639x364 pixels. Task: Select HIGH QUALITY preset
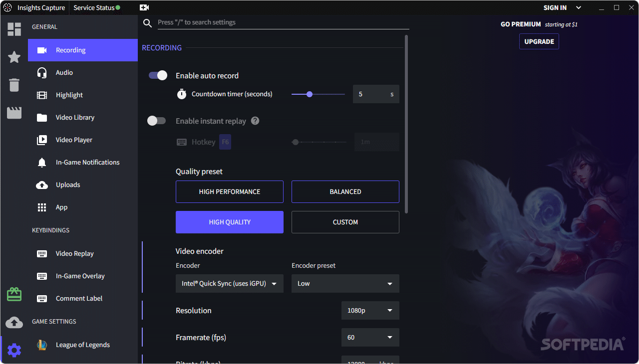point(230,222)
